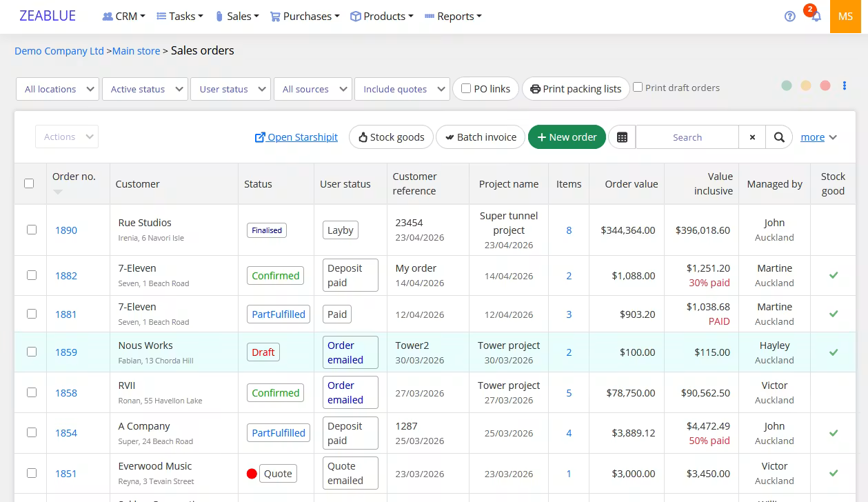Viewport: 868px width, 502px height.
Task: Go to ZEABLUE home logo
Action: click(48, 16)
